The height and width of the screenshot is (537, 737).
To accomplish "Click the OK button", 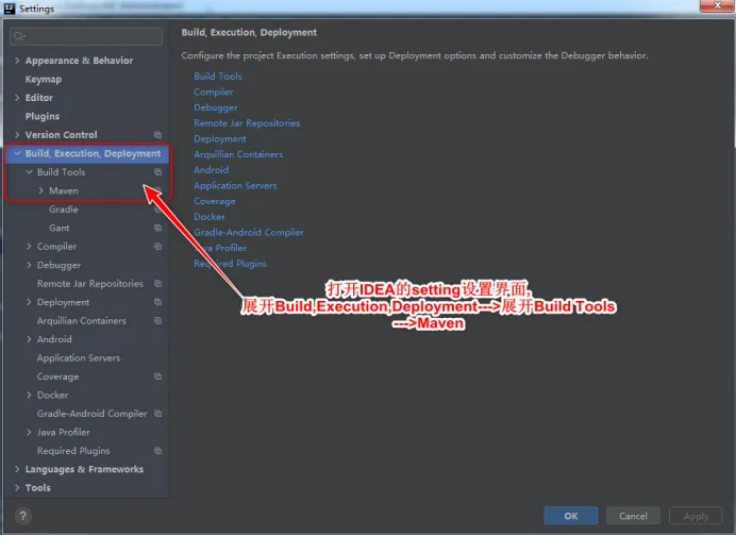I will (x=571, y=516).
